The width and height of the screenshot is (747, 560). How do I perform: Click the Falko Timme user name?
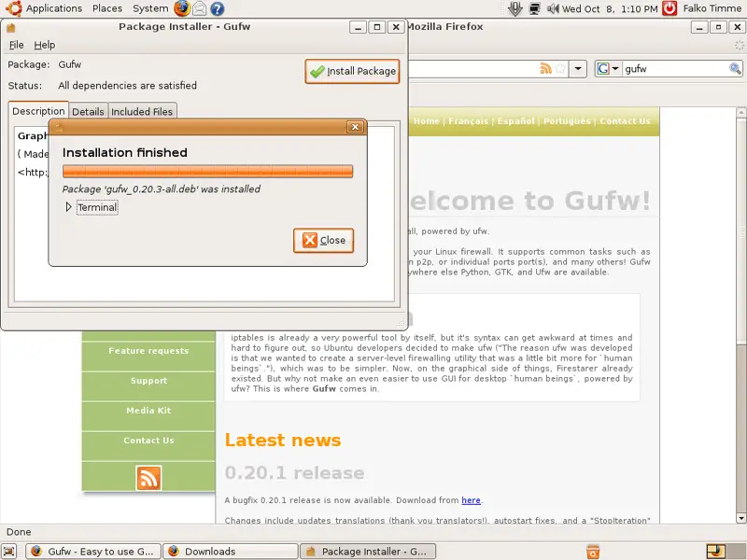712,8
